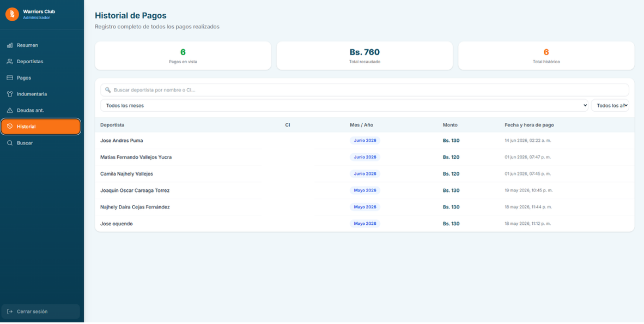The image size is (644, 324).
Task: Click Bs. 130 amount for Najhely Daira
Action: (451, 207)
